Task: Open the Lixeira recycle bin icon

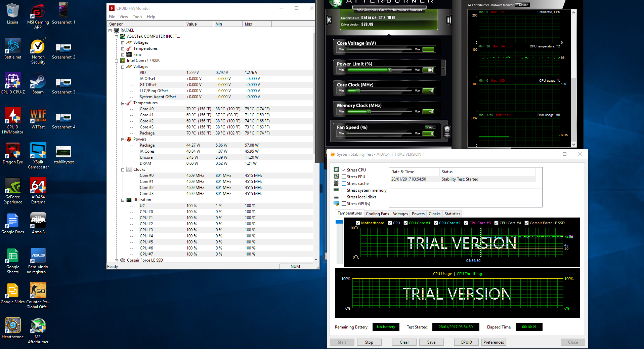Action: click(12, 13)
